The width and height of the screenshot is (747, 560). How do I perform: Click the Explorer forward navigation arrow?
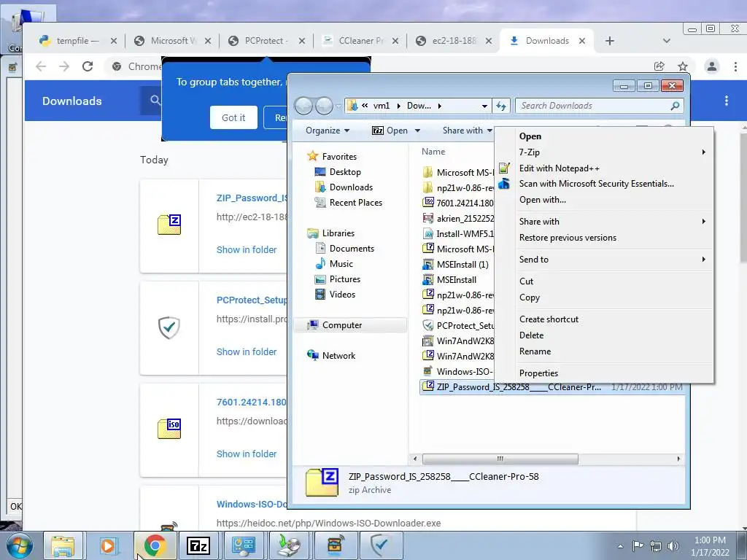324,106
